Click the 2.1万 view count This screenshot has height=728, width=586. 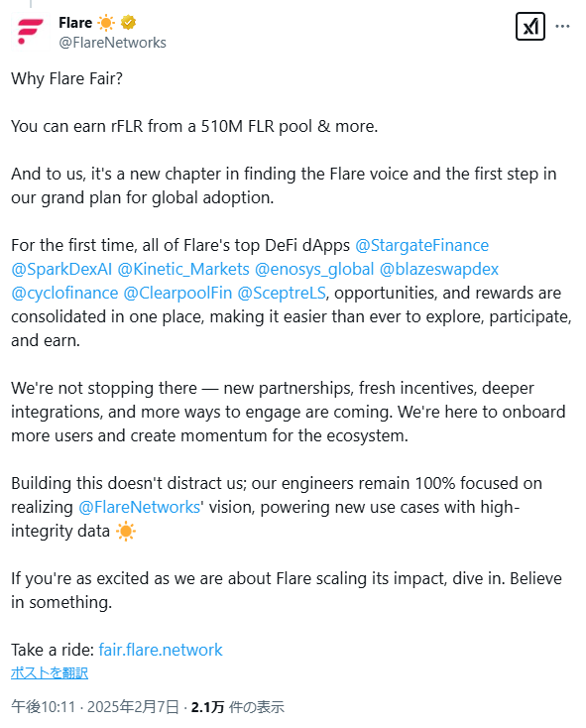coord(207,707)
